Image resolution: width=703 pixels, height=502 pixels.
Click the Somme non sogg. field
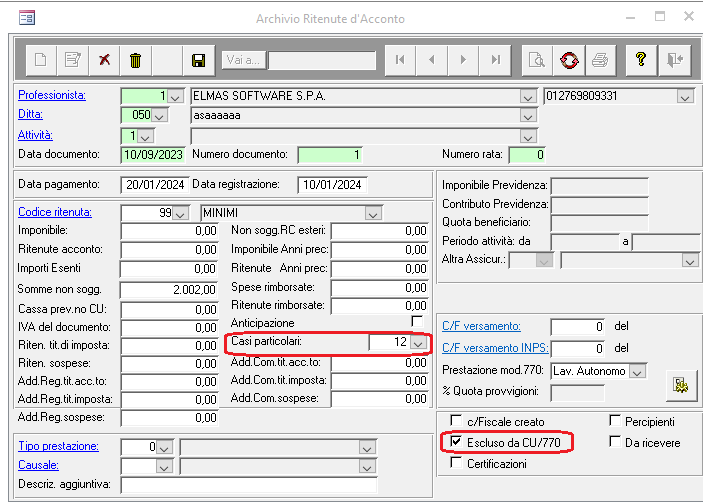tap(169, 290)
